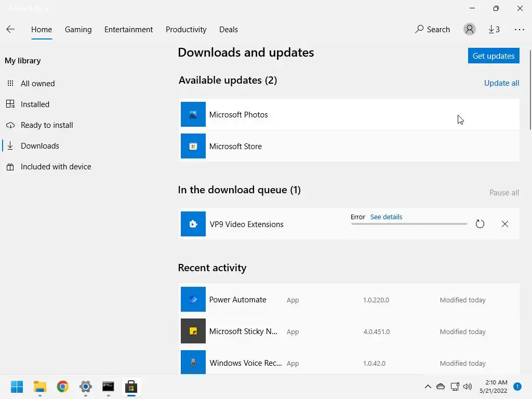Click the Ready to install cloud icon
The height and width of the screenshot is (399, 532).
[x=10, y=125]
